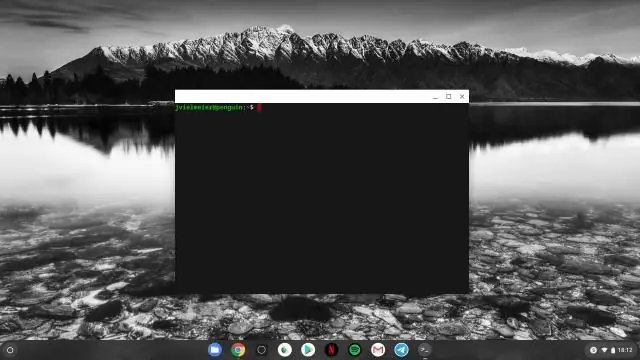Maximize the Terminal window
The width and height of the screenshot is (640, 360).
tap(449, 97)
